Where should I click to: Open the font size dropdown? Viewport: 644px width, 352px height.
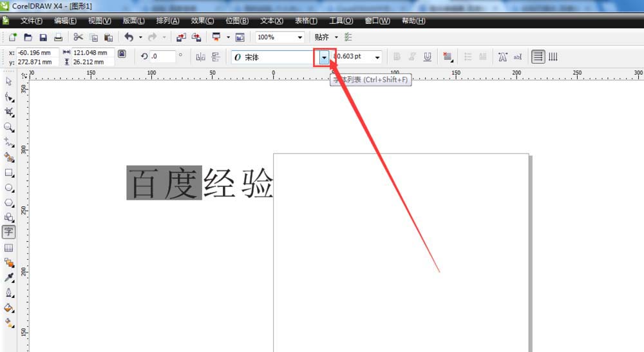[377, 57]
